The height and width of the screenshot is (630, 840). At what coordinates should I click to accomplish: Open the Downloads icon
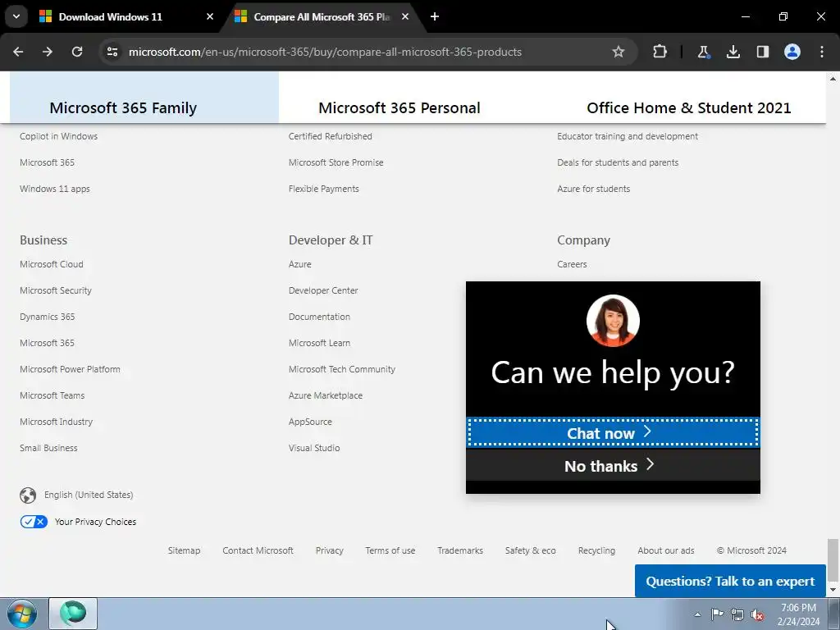[733, 52]
